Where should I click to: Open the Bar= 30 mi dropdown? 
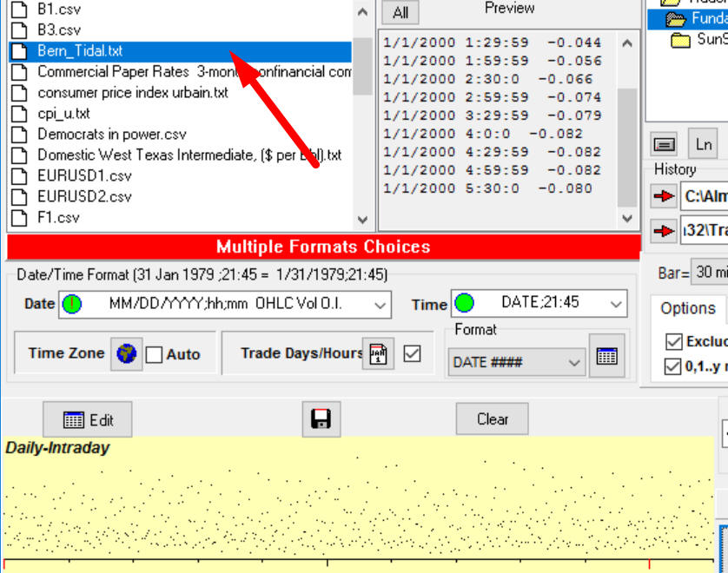point(709,272)
